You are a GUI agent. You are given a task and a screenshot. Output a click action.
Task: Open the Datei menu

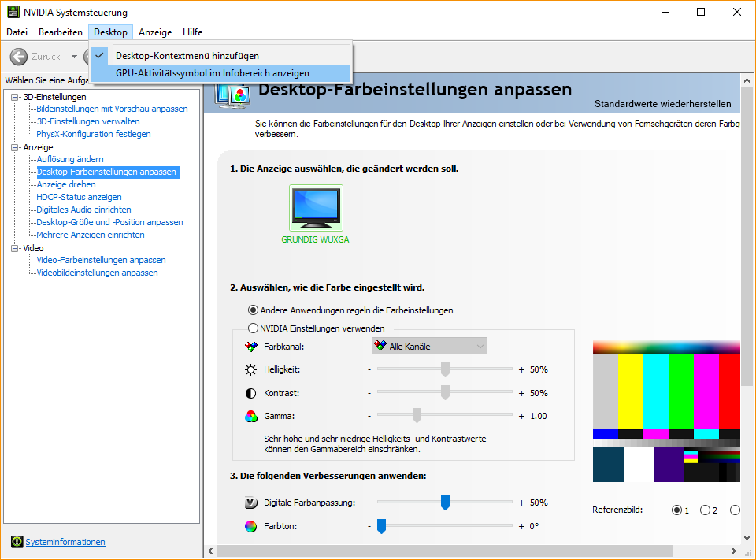[x=17, y=32]
